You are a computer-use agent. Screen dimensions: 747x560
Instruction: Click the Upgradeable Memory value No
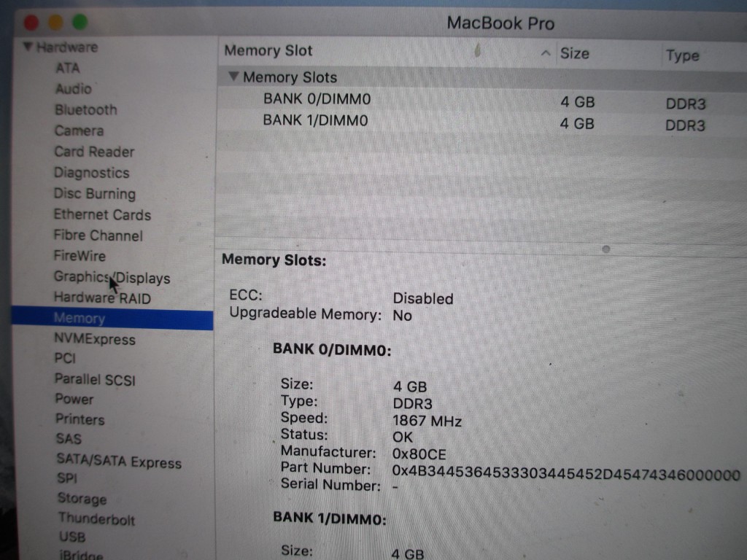(402, 315)
